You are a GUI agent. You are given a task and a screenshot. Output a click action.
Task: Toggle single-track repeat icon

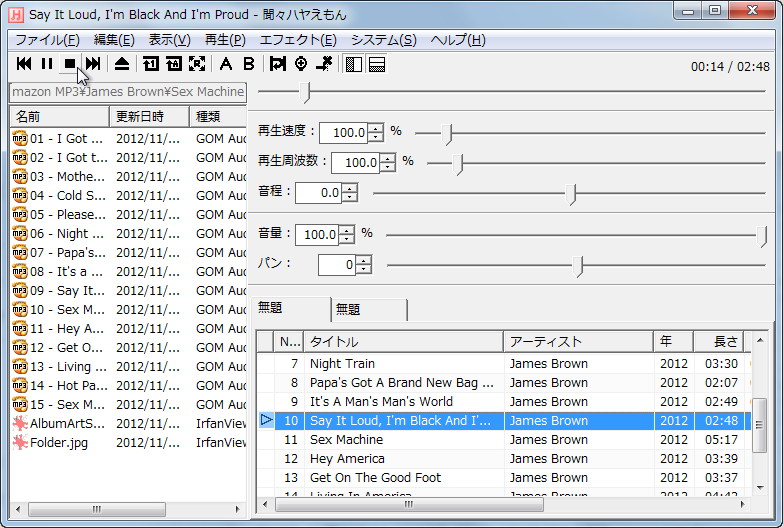[151, 63]
